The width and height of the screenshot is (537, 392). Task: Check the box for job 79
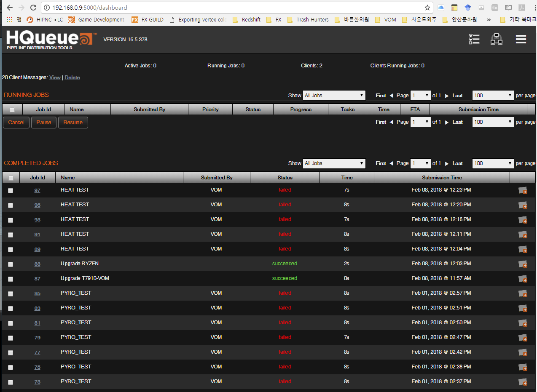tap(11, 338)
